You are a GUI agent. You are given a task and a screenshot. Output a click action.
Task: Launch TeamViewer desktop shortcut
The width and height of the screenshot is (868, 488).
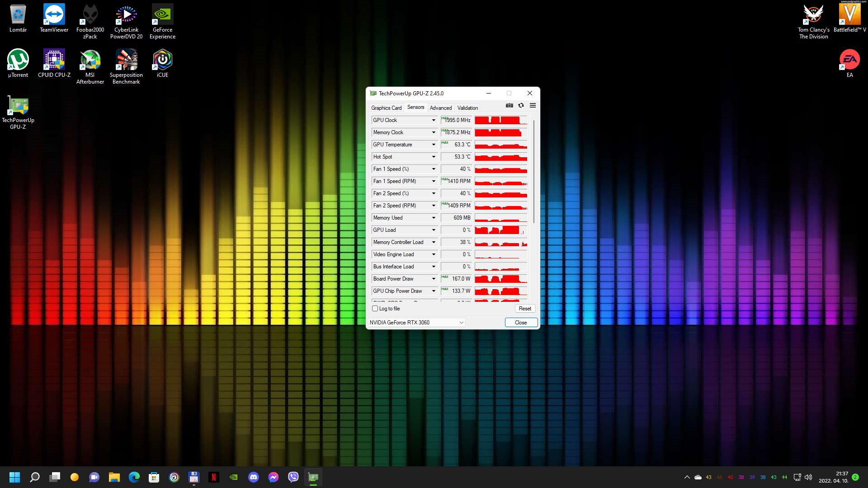pyautogui.click(x=54, y=19)
